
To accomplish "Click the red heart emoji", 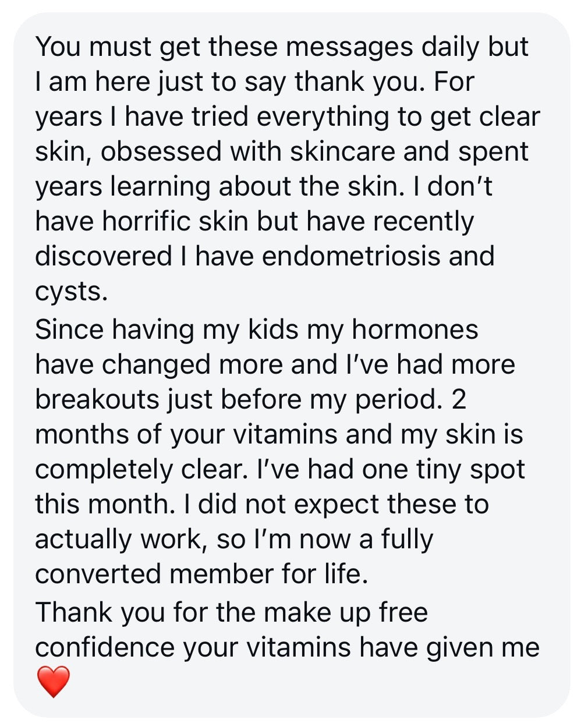I will 53,682.
